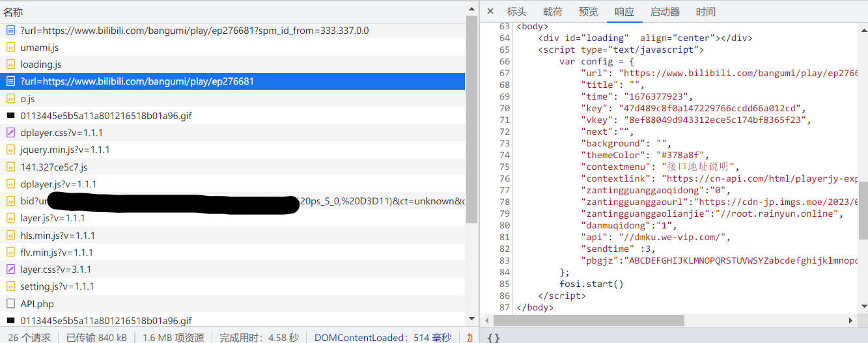Click the first gif image thumbnail icon

click(10, 116)
